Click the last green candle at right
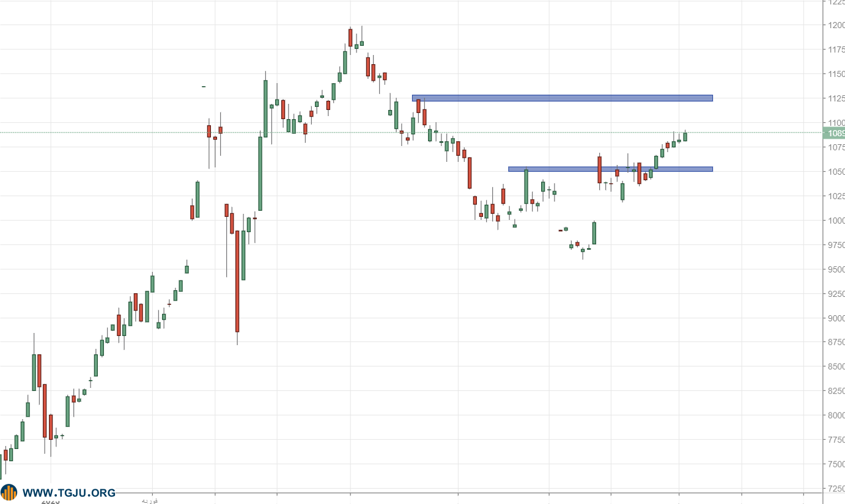Viewport: 845px width, 504px height. [x=685, y=136]
